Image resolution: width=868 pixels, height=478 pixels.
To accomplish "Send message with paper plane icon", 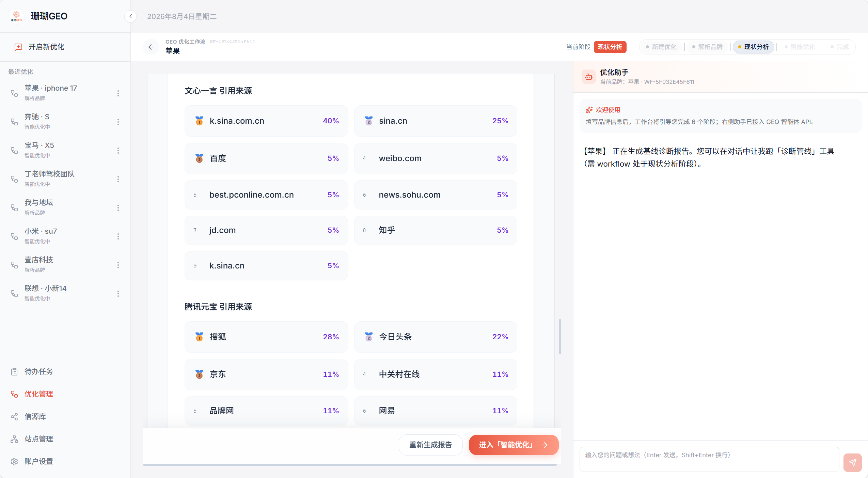I will tap(852, 462).
